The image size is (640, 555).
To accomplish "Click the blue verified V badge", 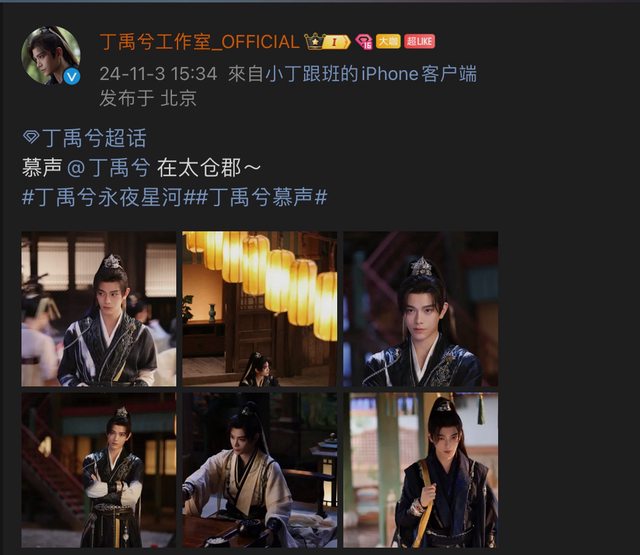I will pyautogui.click(x=72, y=77).
